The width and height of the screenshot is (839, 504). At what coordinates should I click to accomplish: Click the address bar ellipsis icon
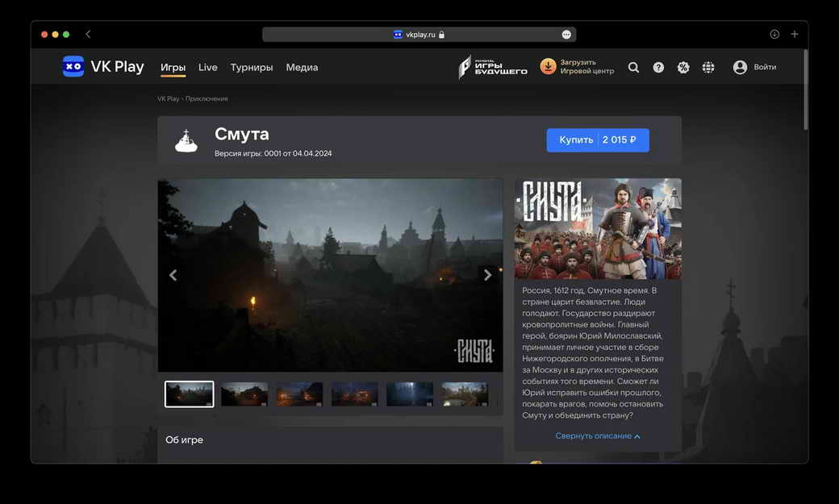tap(566, 34)
